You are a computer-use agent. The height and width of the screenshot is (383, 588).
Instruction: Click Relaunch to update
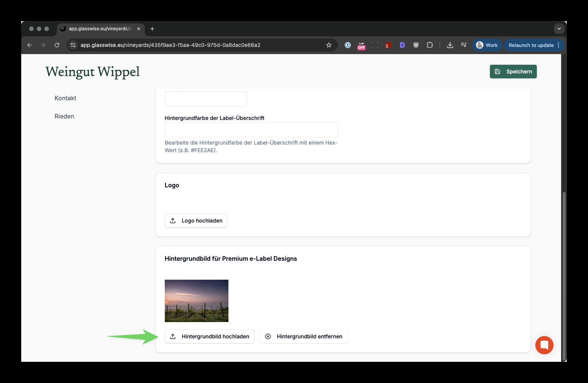pyautogui.click(x=531, y=45)
